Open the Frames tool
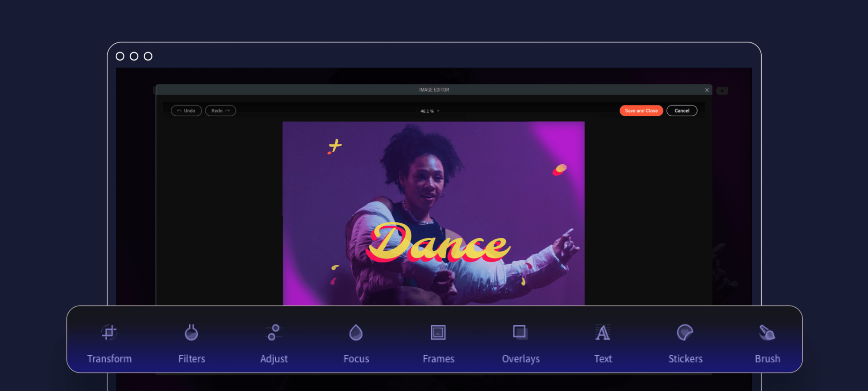This screenshot has height=391, width=868. (439, 343)
